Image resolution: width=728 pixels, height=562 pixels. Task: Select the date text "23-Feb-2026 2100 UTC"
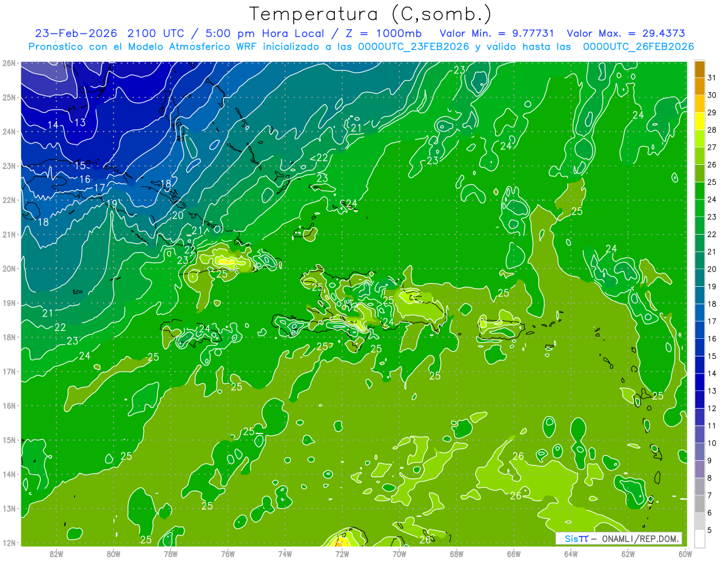109,33
